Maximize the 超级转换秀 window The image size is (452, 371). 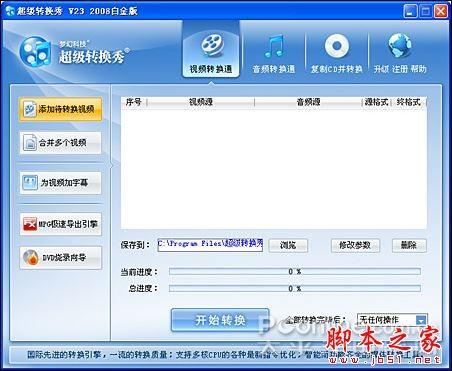425,11
